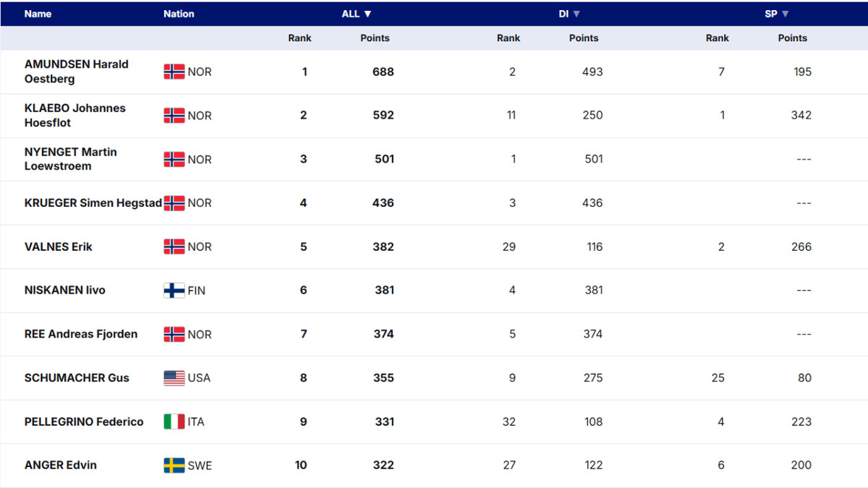
Task: Click the USA flag icon for SCHUMACHER
Action: [174, 378]
